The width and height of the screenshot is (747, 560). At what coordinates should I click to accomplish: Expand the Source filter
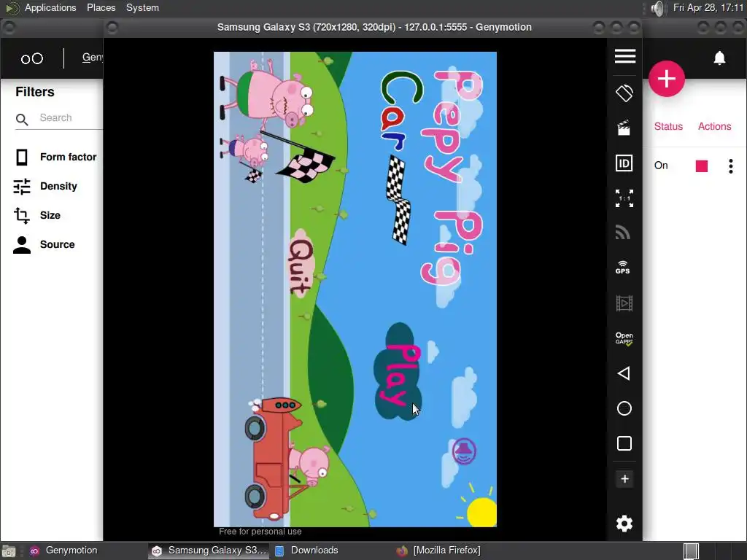pyautogui.click(x=44, y=244)
